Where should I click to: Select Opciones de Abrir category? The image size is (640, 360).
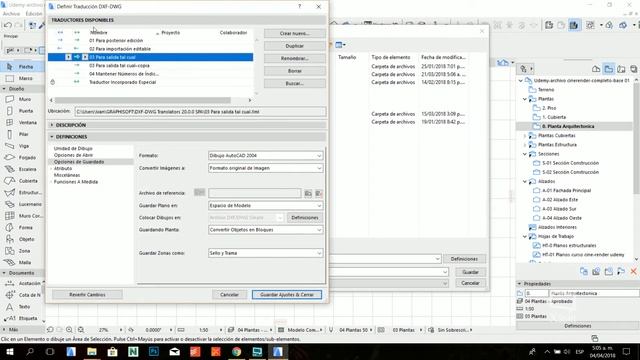[73, 155]
